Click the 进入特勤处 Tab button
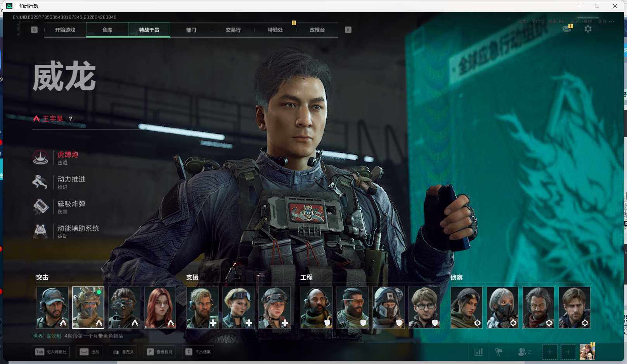Screen dimensions: 627x364 51,352
